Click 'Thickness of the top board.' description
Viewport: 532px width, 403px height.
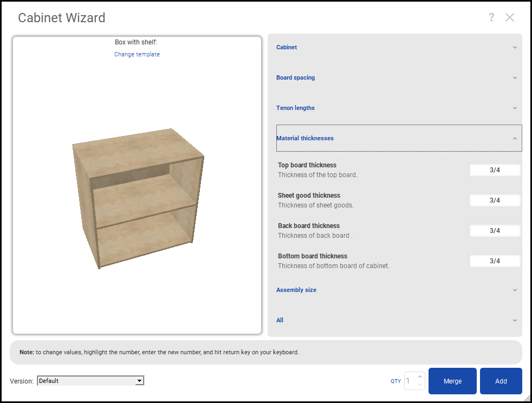click(317, 175)
